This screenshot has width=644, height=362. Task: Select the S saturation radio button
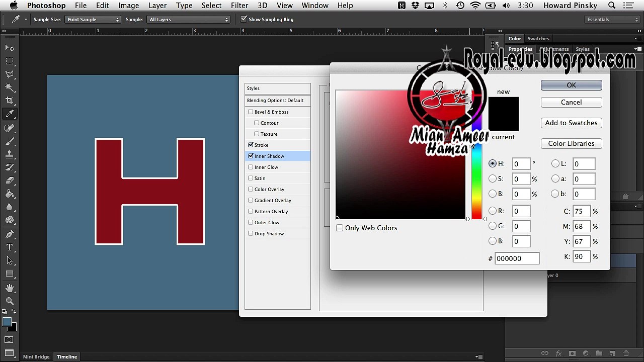click(x=493, y=178)
